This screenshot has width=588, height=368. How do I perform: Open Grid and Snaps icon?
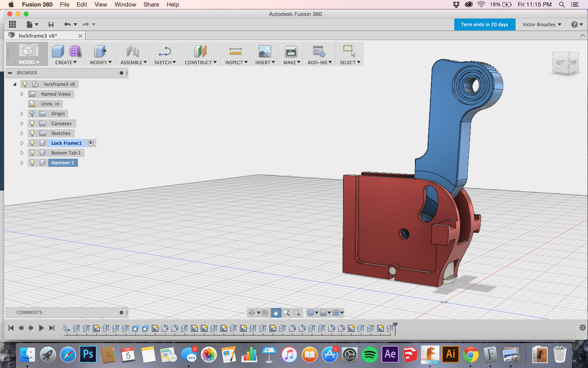pos(323,313)
